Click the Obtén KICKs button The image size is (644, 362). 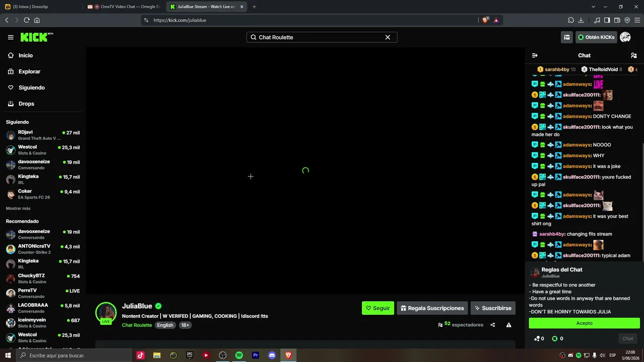(596, 37)
